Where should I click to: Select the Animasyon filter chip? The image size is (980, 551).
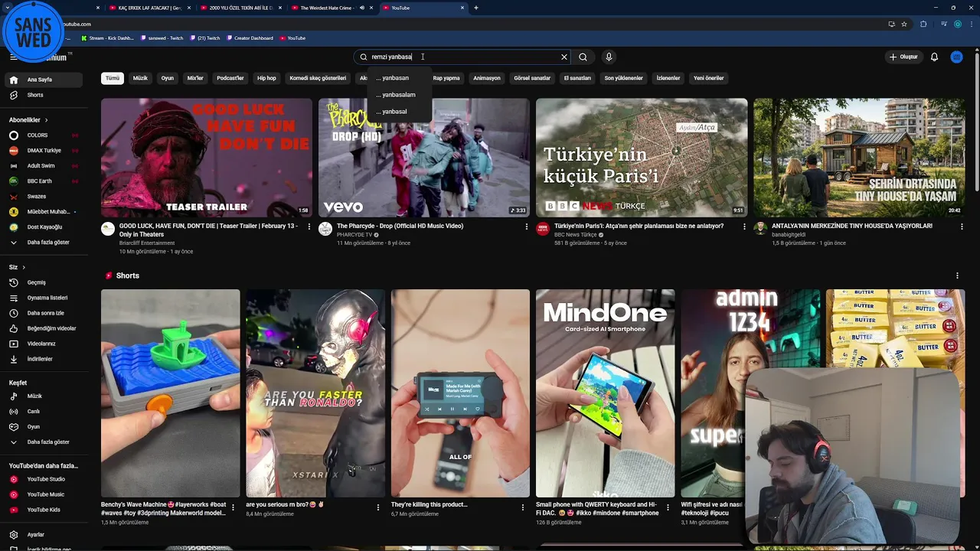pos(487,78)
